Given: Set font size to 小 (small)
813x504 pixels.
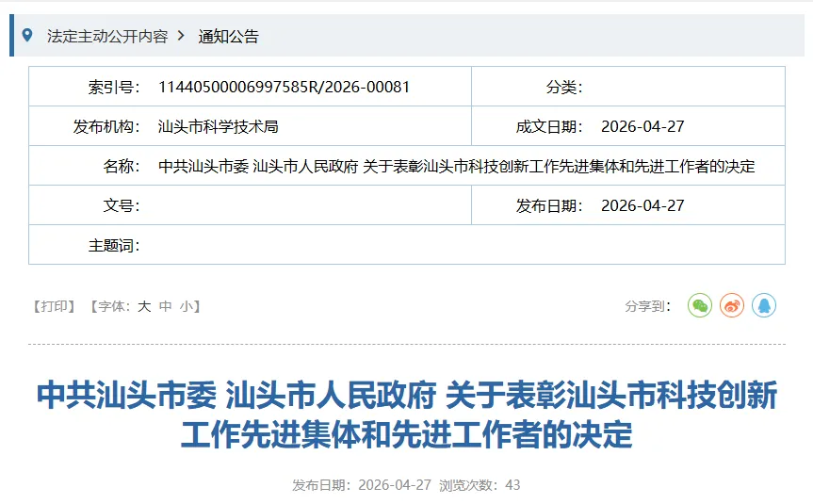Looking at the screenshot, I should 187,306.
